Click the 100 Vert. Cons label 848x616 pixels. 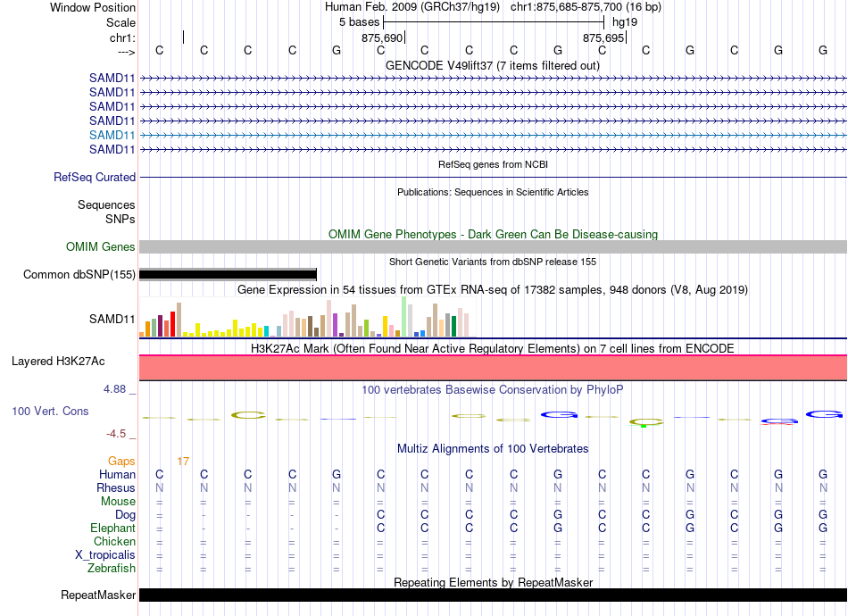pos(50,411)
